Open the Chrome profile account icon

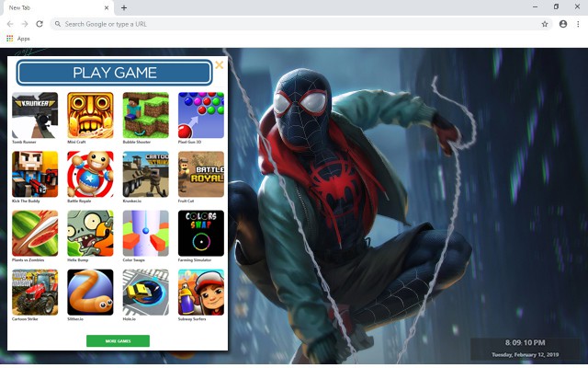563,24
